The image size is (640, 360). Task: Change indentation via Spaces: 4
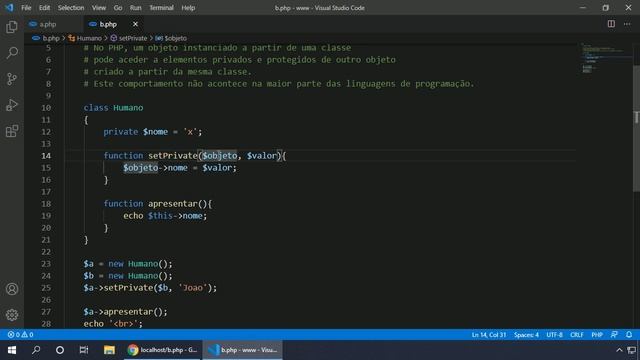[526, 335]
